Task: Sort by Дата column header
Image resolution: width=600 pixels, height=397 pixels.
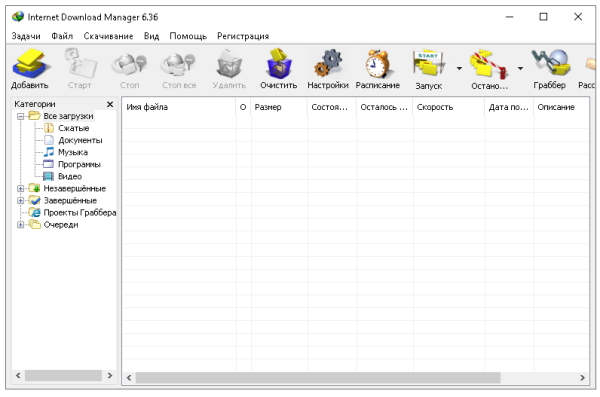Action: tap(509, 107)
